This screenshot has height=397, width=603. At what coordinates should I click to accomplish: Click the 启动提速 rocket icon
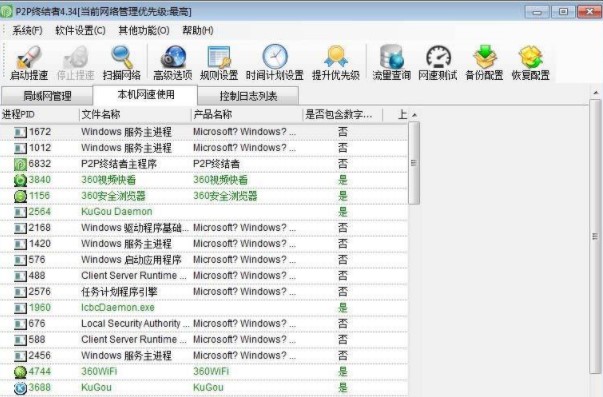coord(29,57)
